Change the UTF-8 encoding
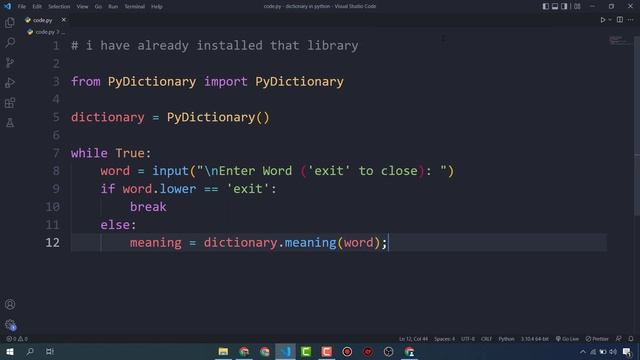This screenshot has height=360, width=640. point(468,339)
